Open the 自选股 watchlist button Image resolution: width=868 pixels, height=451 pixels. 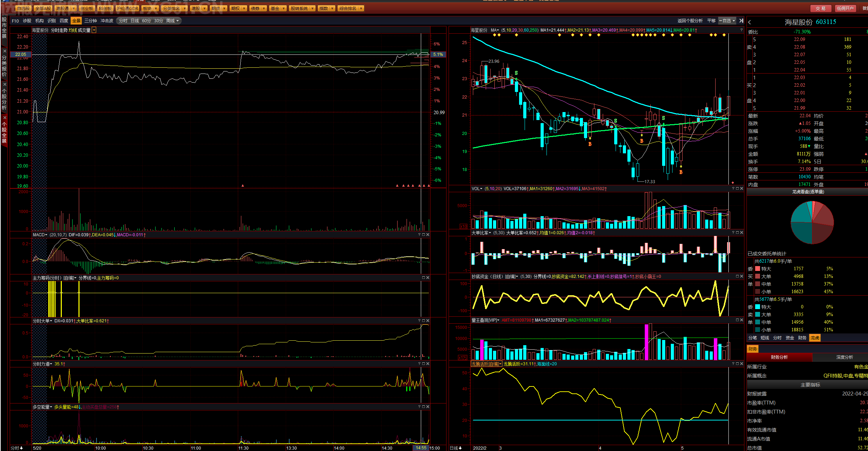point(23,8)
